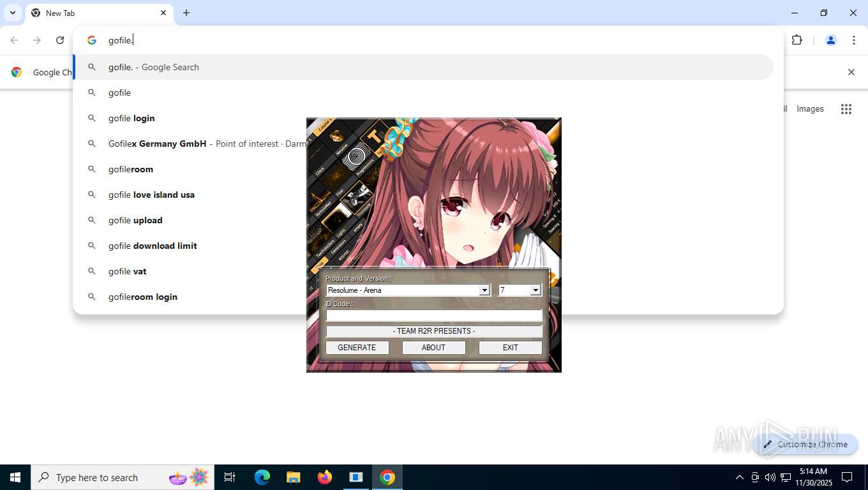Select the 'gofile love island usa' suggestion
The height and width of the screenshot is (490, 868).
pos(424,195)
